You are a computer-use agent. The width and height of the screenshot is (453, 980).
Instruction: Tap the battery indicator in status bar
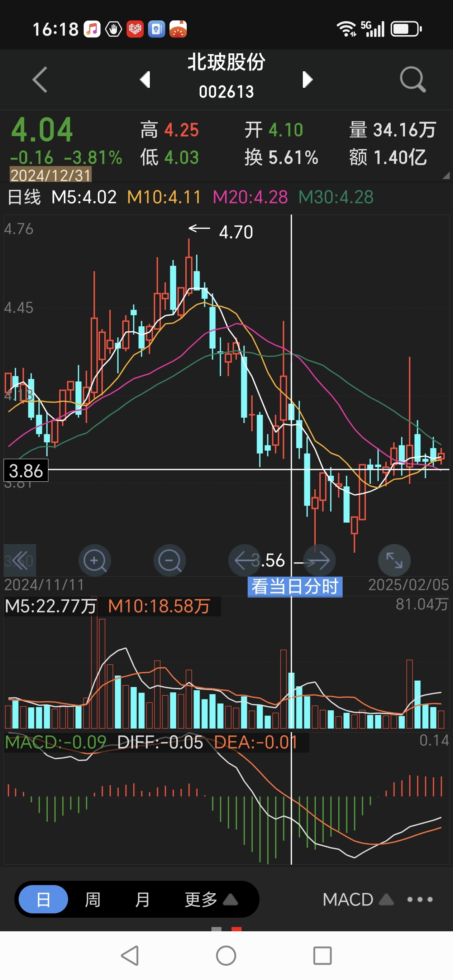tap(406, 29)
